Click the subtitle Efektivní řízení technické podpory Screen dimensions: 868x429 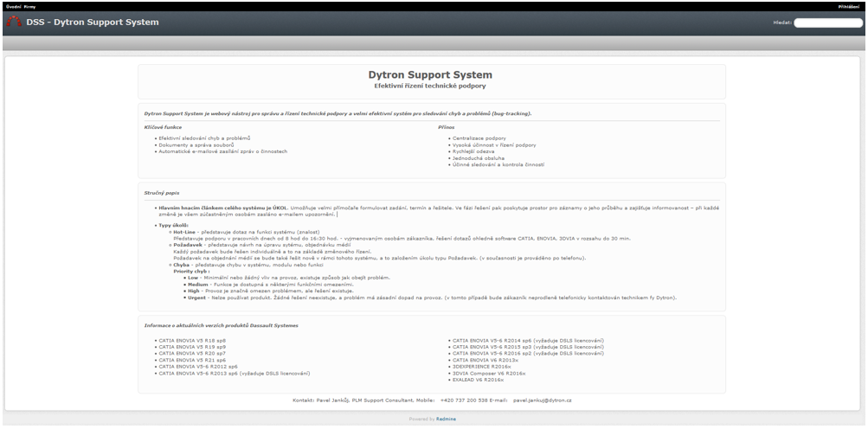(x=430, y=86)
